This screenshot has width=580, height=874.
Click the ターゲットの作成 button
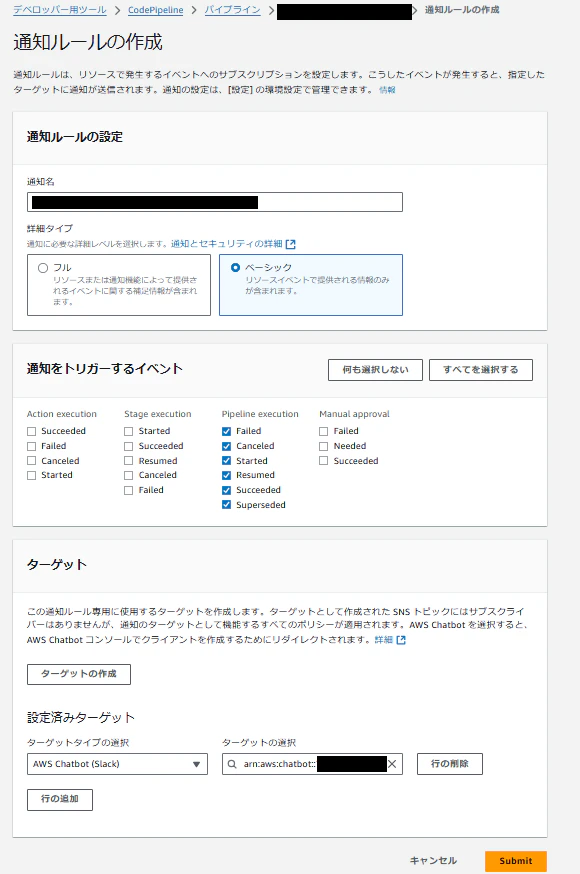(x=79, y=674)
